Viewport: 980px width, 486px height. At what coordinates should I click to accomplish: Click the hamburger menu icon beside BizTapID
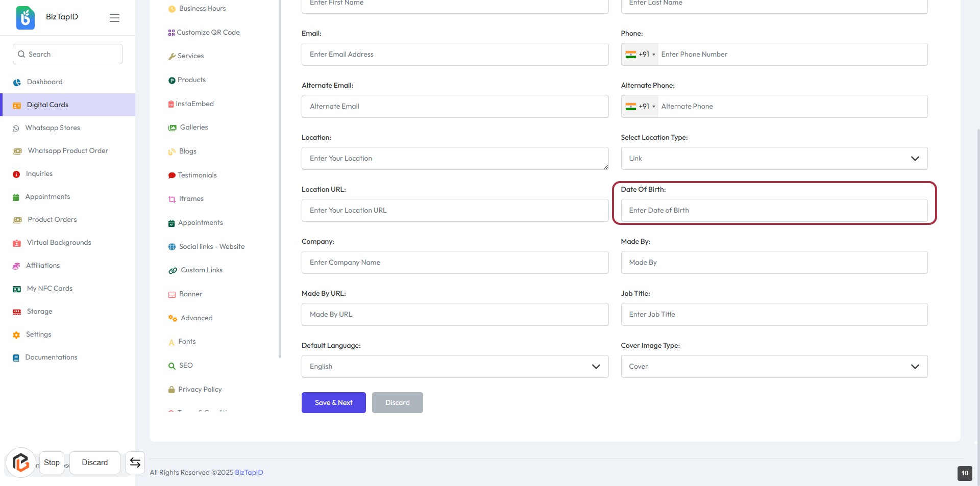(x=114, y=18)
